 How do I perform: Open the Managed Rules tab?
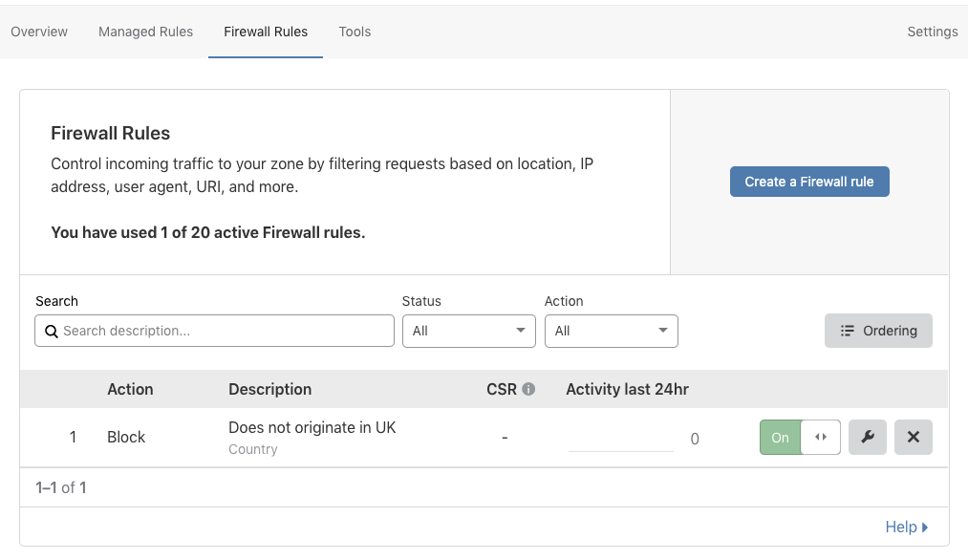click(x=145, y=32)
